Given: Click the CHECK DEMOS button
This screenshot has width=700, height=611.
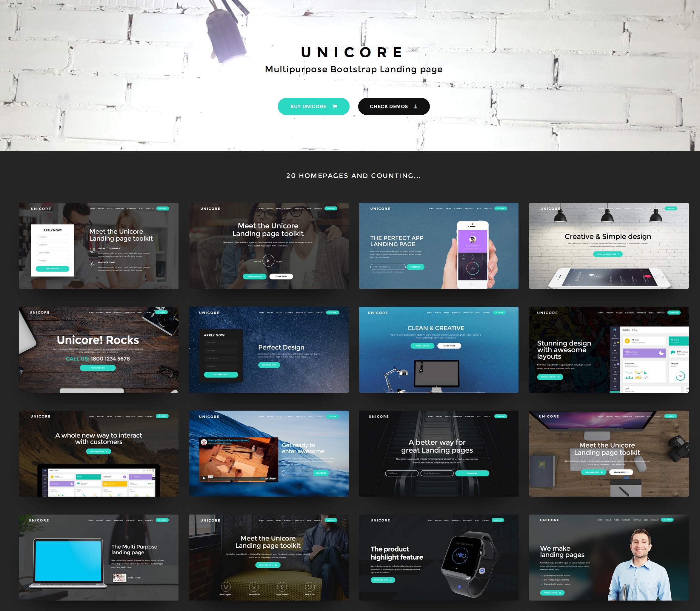Looking at the screenshot, I should click(x=393, y=106).
